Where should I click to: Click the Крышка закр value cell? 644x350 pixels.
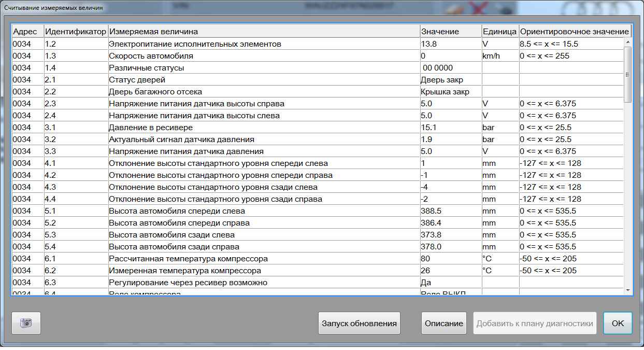tap(451, 92)
